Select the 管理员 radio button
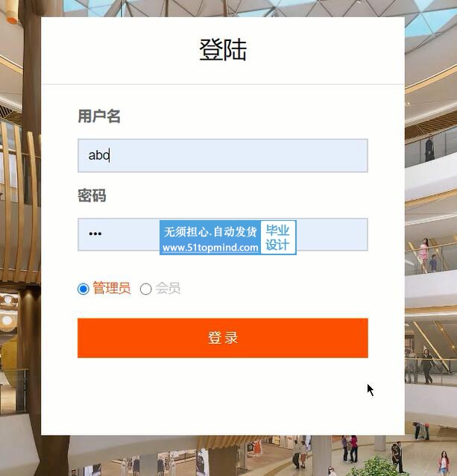457x476 pixels. point(83,289)
